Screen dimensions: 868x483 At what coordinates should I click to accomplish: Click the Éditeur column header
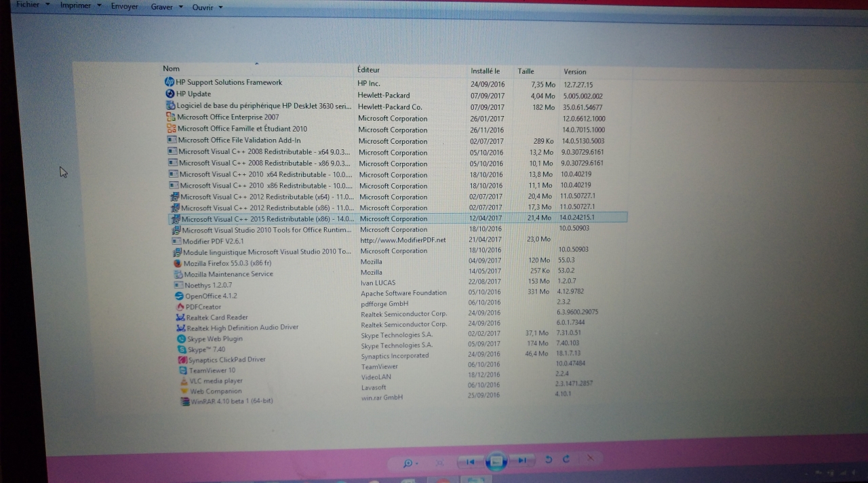368,70
